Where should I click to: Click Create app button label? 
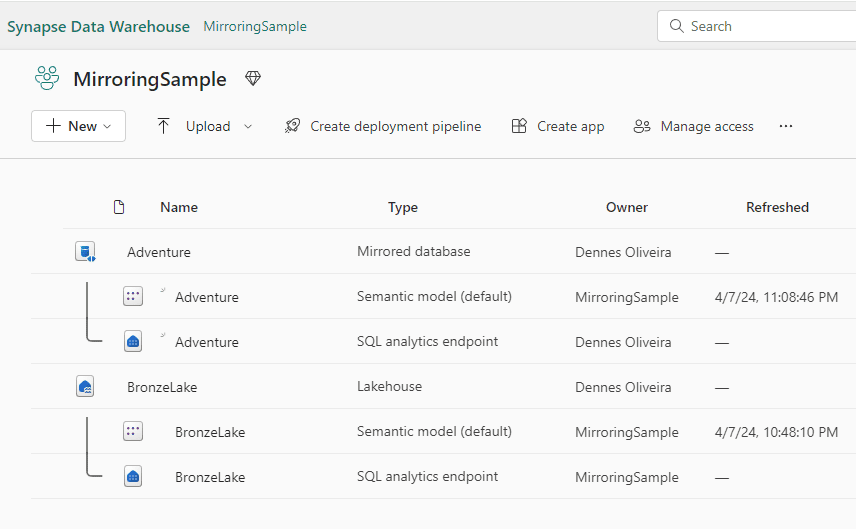pos(570,126)
